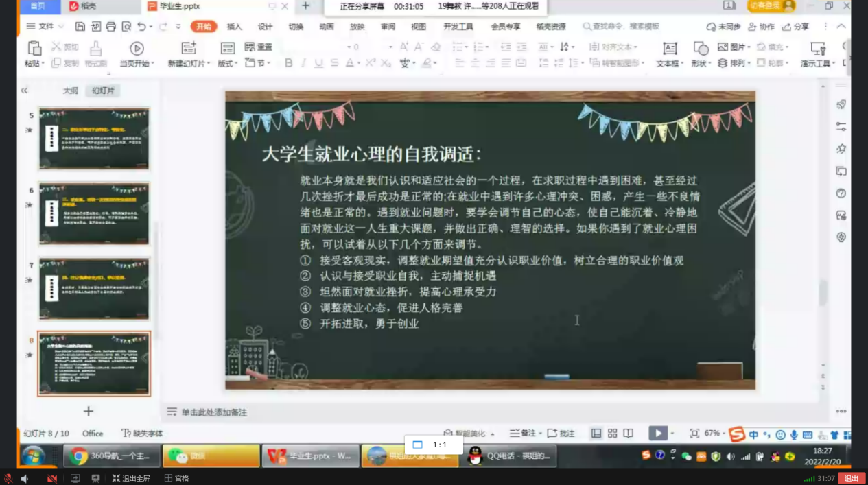868x485 pixels.
Task: Click the save icon in quick access toolbar
Action: coord(80,27)
